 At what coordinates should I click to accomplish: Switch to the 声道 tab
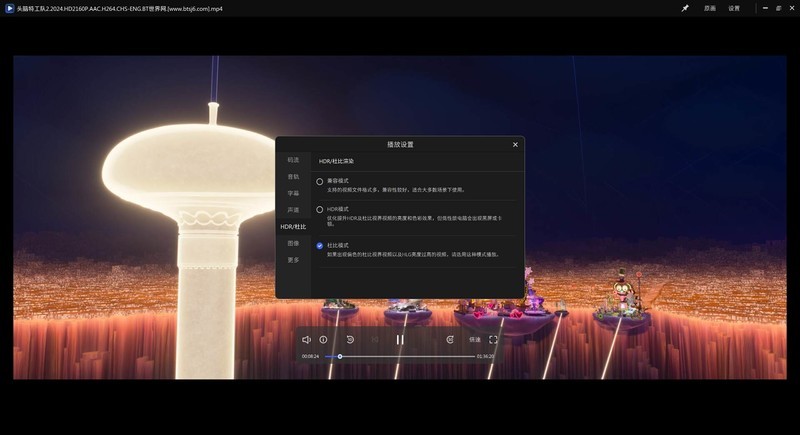(293, 210)
